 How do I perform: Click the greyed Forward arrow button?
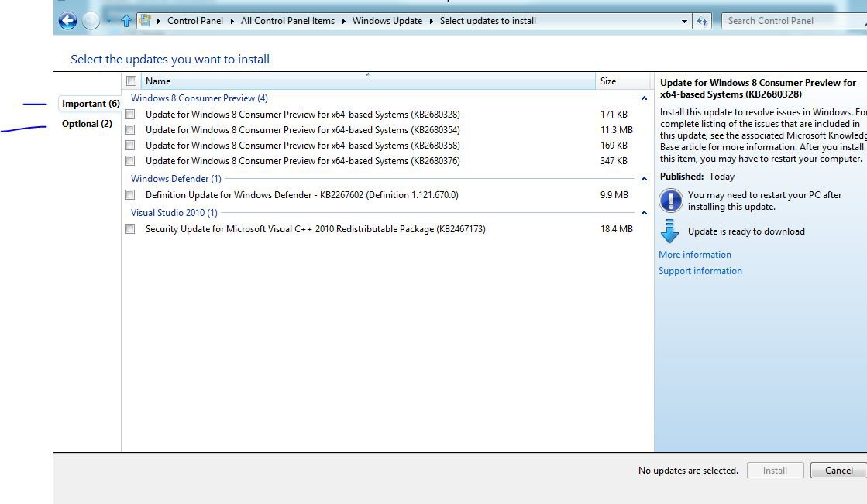click(91, 21)
